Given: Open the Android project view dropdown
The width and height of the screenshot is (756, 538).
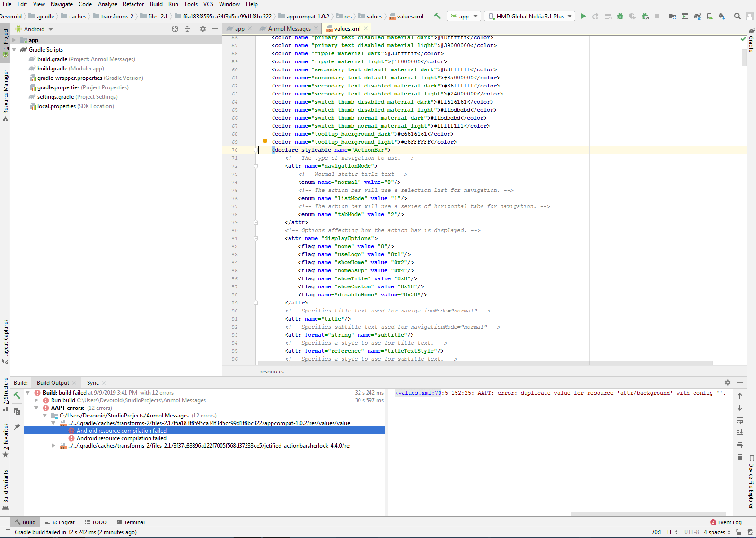Looking at the screenshot, I should coord(34,29).
